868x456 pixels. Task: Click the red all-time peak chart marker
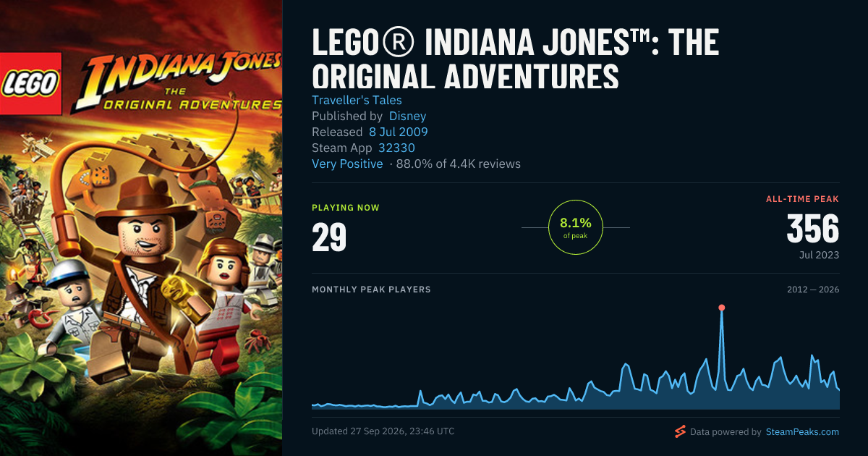point(721,308)
